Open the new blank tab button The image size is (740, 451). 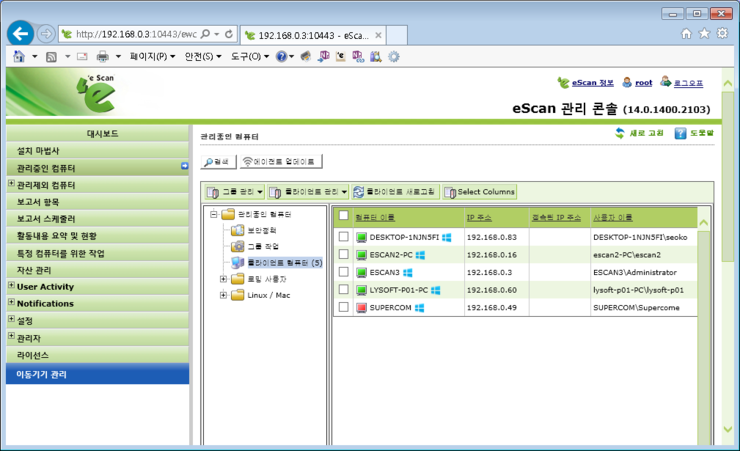(x=396, y=35)
